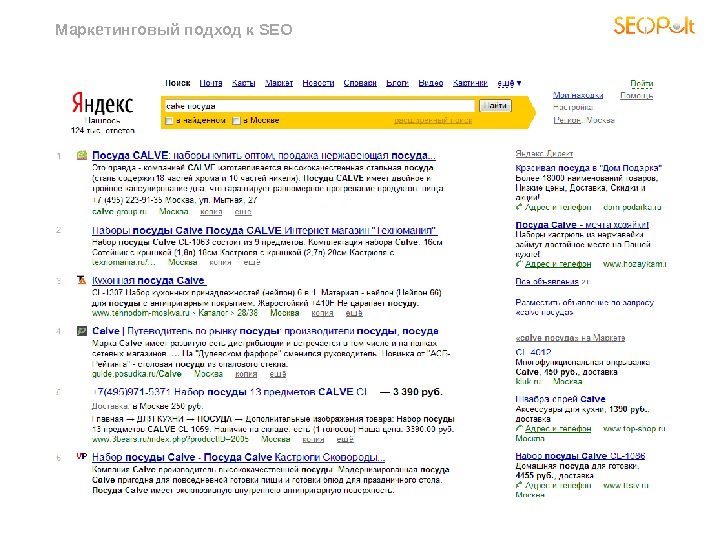Click the SEOPult logo
The image size is (720, 540).
point(654,25)
